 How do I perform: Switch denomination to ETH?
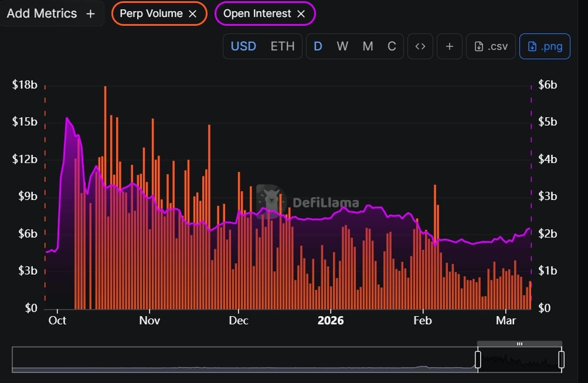click(283, 46)
